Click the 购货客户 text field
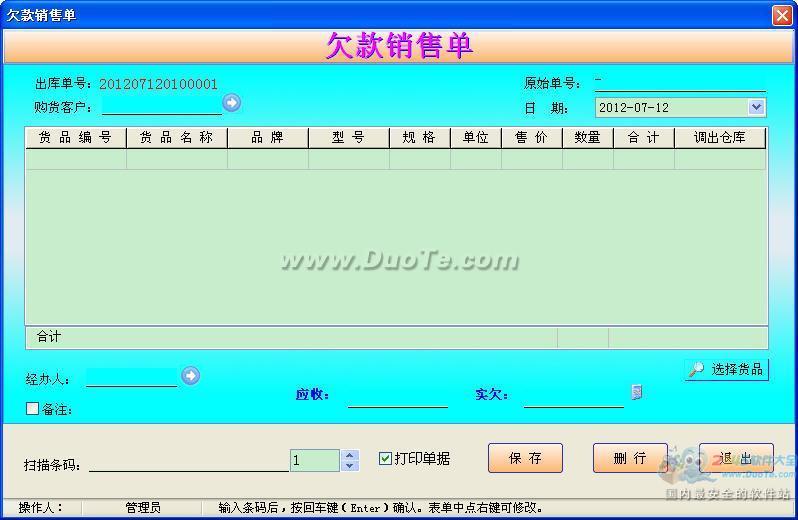This screenshot has width=798, height=520. pos(162,105)
